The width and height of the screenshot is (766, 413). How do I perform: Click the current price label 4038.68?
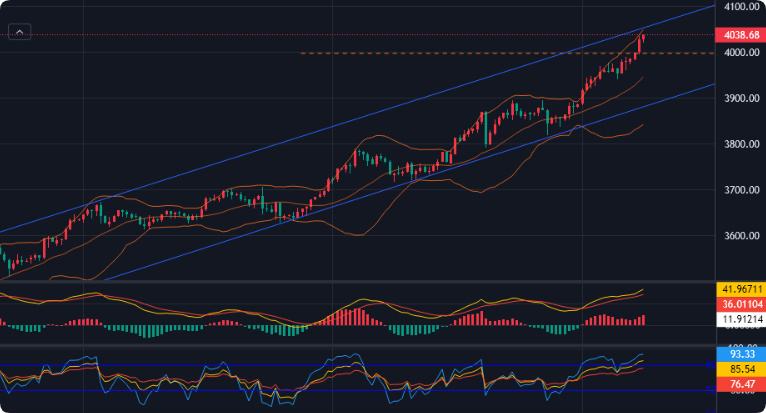pos(740,35)
